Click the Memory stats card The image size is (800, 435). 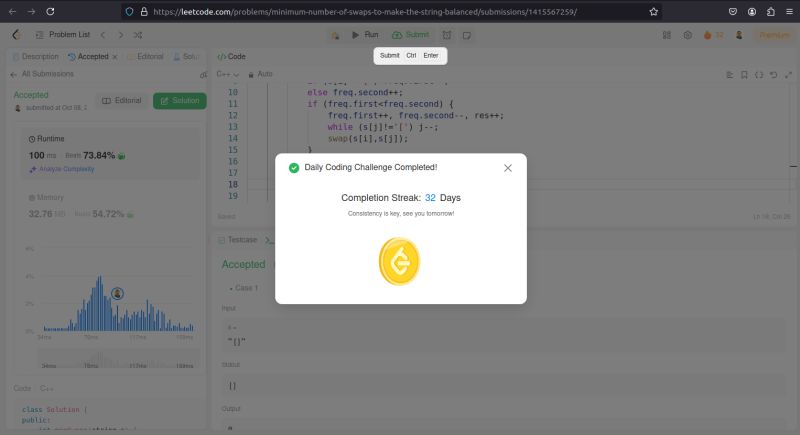[112, 207]
